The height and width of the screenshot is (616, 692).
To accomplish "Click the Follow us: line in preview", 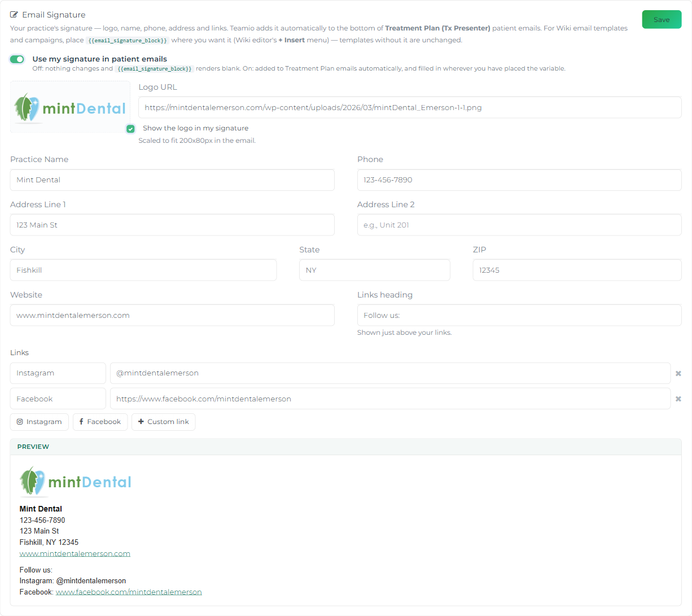I will click(x=36, y=570).
